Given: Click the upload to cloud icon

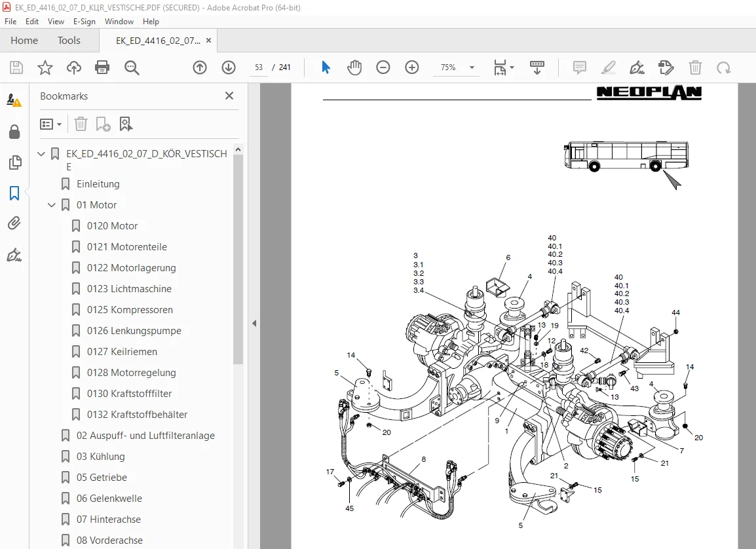Looking at the screenshot, I should point(74,67).
